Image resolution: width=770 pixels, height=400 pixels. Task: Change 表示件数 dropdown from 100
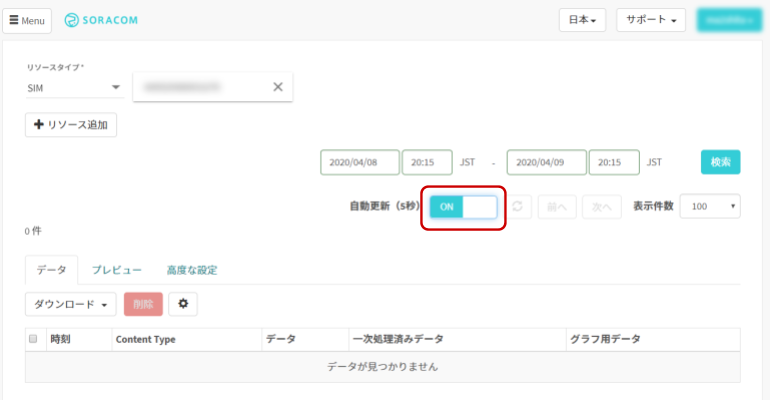710,206
